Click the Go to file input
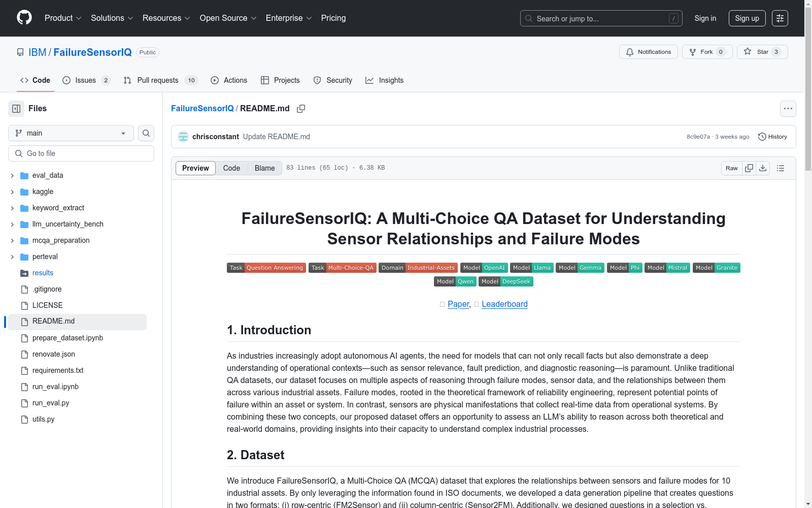The width and height of the screenshot is (812, 508). (81, 153)
